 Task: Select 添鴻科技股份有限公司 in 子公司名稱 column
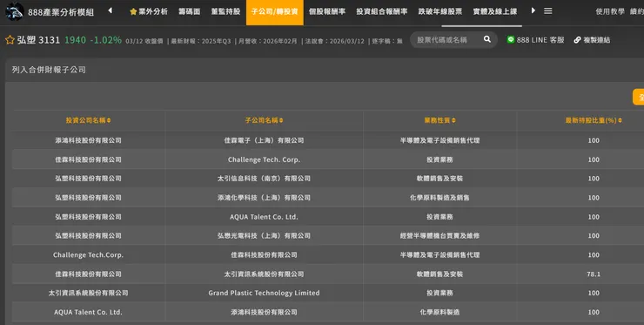pos(264,312)
